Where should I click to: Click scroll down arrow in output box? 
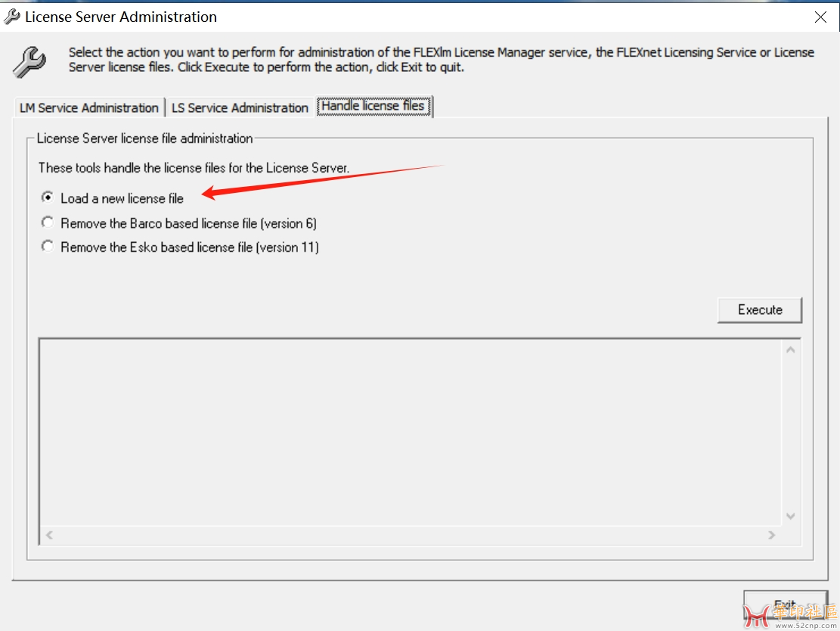[x=790, y=516]
